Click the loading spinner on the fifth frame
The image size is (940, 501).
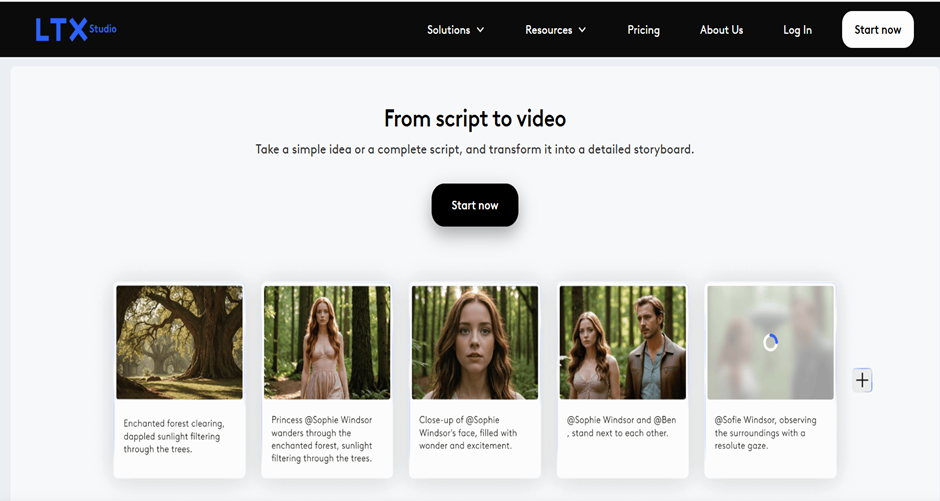(770, 342)
